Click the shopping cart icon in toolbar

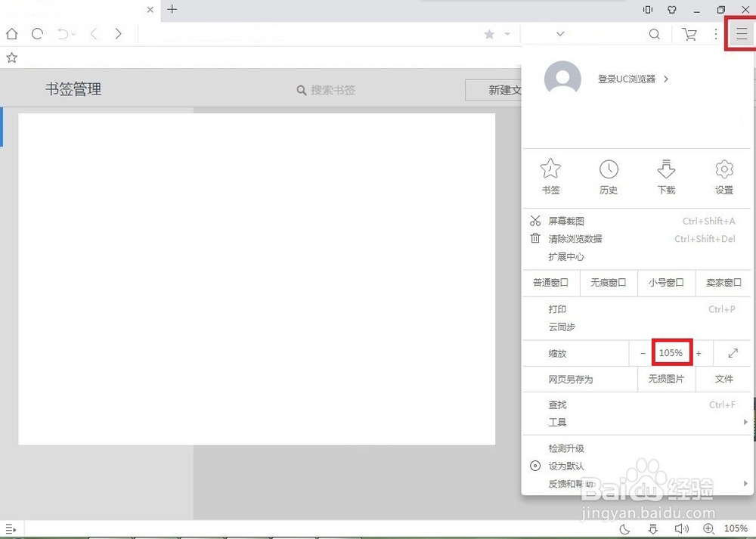coord(689,34)
